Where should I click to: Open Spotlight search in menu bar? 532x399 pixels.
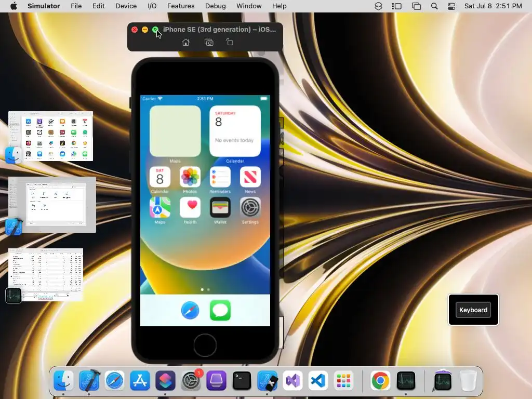tap(434, 6)
